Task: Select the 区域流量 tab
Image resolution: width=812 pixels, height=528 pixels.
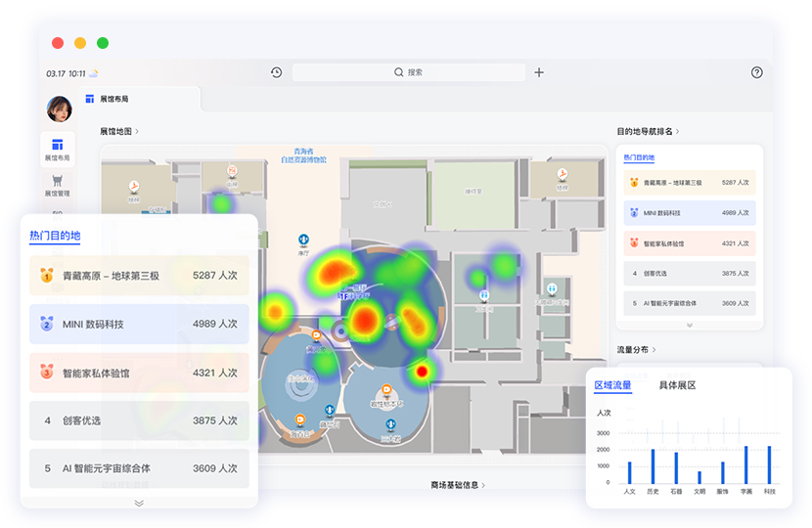Action: pyautogui.click(x=612, y=385)
